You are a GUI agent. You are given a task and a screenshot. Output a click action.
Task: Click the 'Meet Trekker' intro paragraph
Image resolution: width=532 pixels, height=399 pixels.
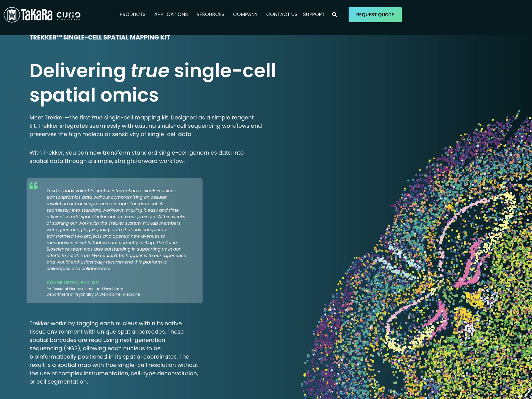pos(146,126)
